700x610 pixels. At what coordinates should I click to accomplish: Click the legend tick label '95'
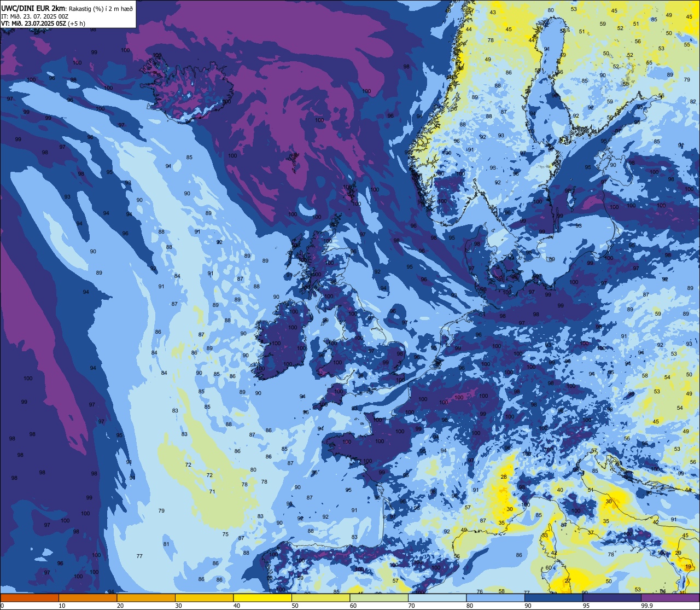click(586, 606)
